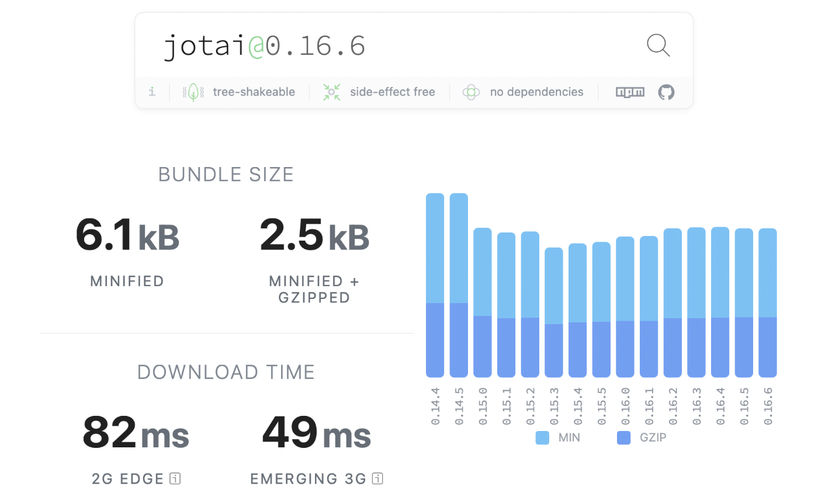Click the 82 ms download time value
Screen dimensions: 818x504
click(x=136, y=433)
